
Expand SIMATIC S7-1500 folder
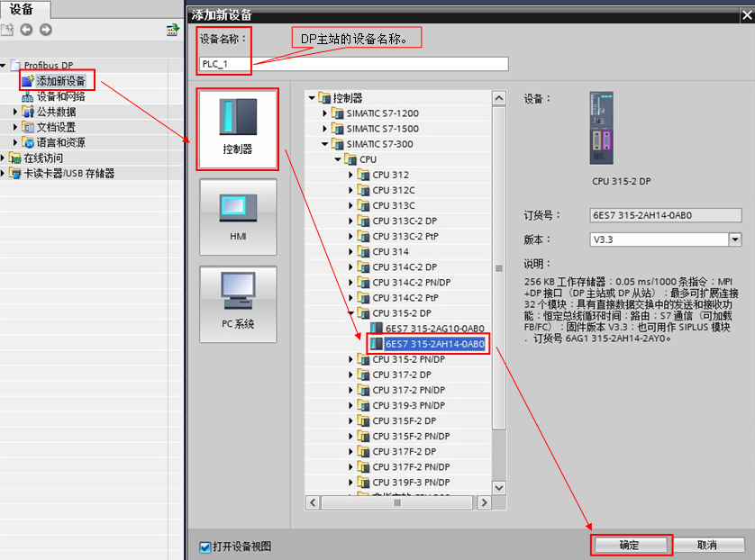tap(324, 129)
